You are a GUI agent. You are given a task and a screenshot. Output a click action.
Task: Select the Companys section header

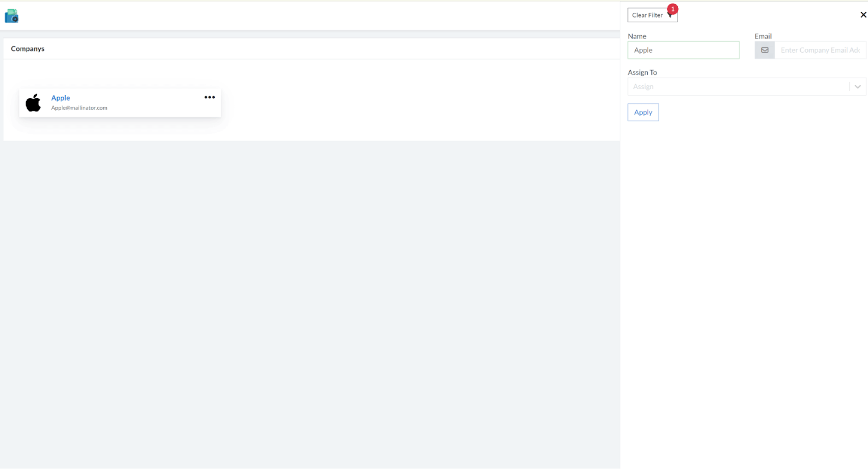point(27,48)
